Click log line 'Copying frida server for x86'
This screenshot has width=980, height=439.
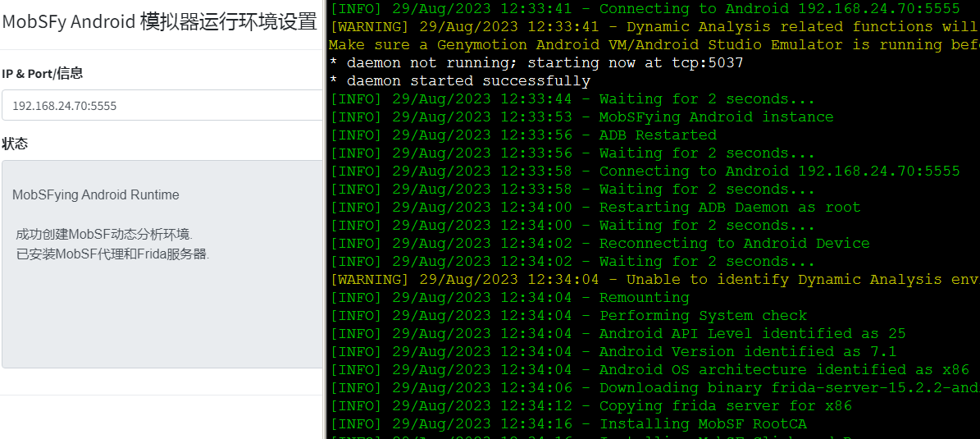tap(590, 406)
